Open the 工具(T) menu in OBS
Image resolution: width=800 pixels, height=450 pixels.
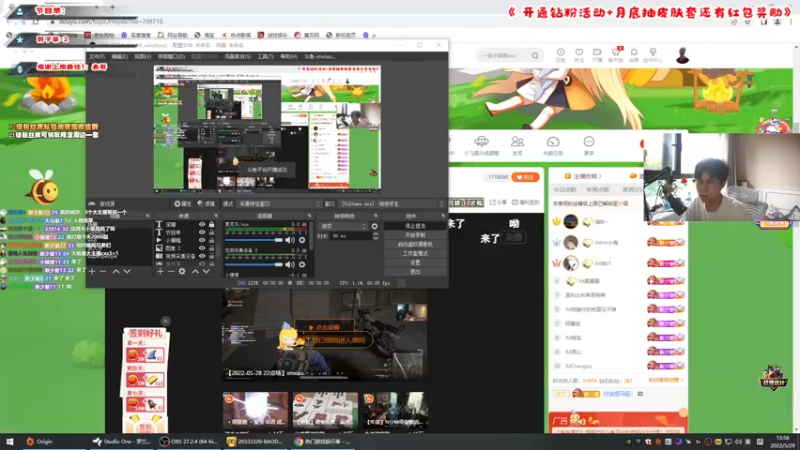265,57
